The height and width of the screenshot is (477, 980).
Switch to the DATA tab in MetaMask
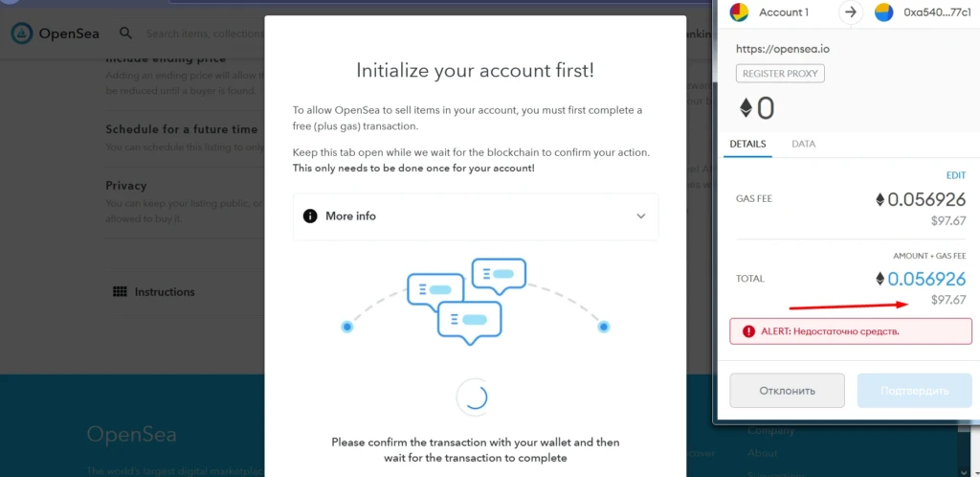pos(803,144)
